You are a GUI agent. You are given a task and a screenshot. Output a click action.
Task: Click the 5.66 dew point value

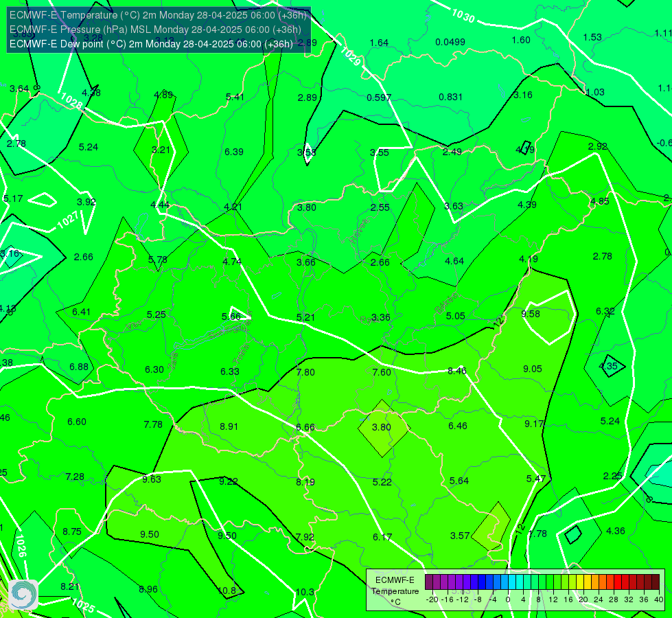231,317
